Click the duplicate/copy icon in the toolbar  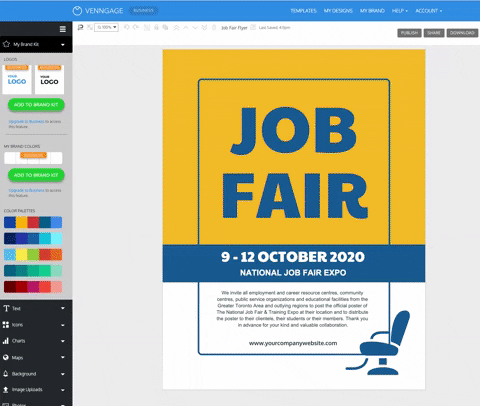point(165,27)
